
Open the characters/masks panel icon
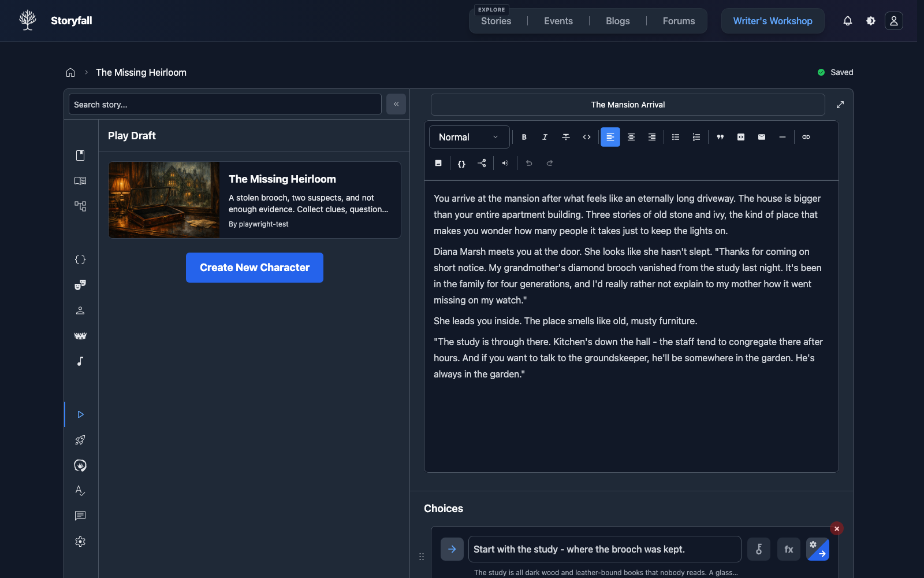click(80, 284)
